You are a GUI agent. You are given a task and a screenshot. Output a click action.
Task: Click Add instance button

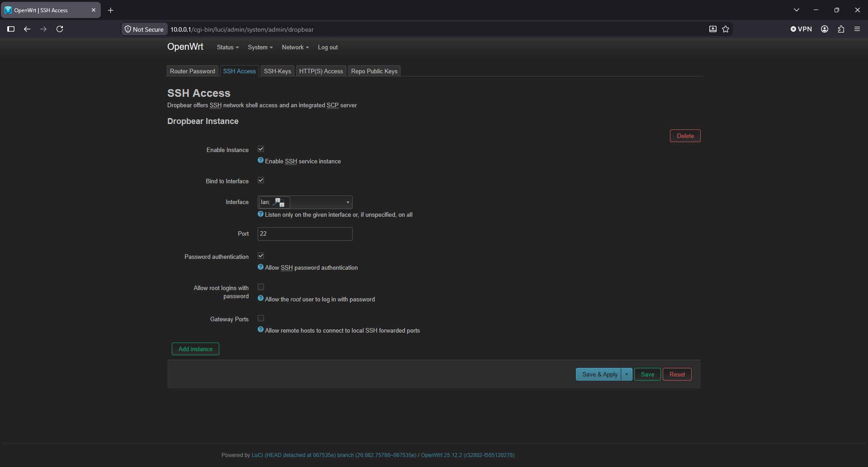point(195,349)
